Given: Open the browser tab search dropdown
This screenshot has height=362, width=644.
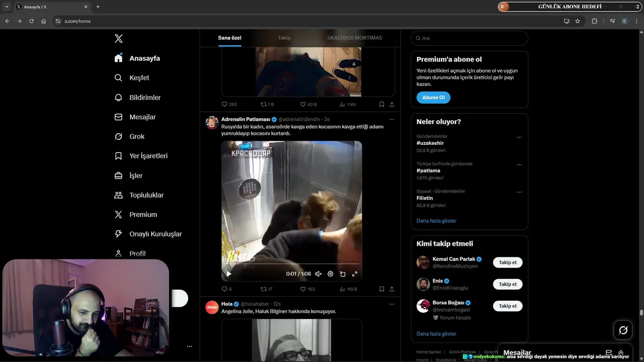Looking at the screenshot, I should (7, 7).
